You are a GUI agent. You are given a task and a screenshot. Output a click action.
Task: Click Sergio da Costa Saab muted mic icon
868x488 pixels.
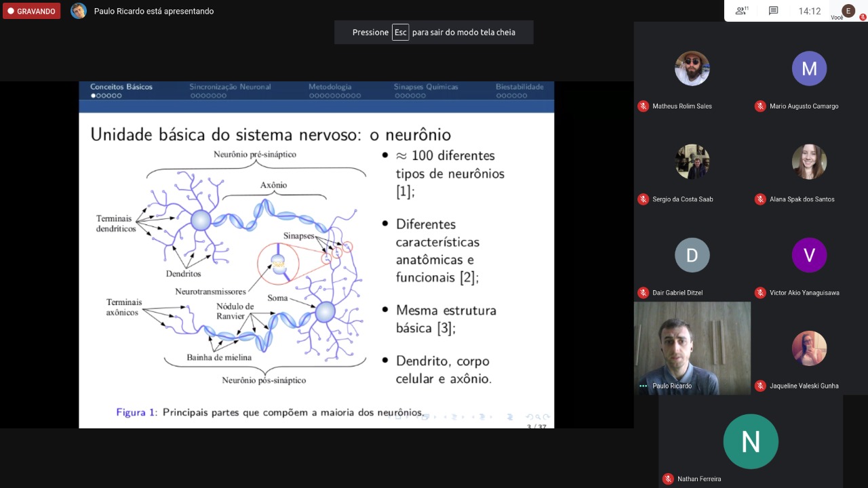coord(643,199)
